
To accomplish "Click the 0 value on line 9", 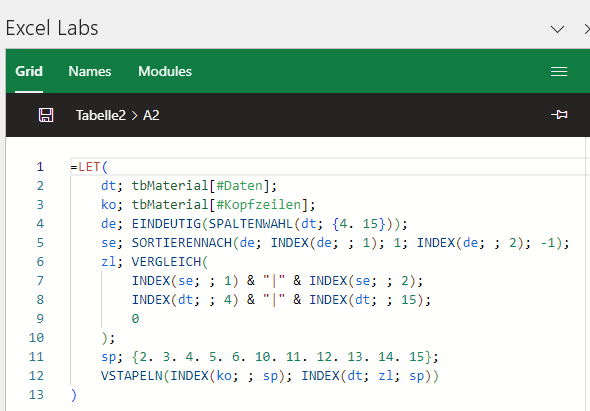I will click(135, 319).
